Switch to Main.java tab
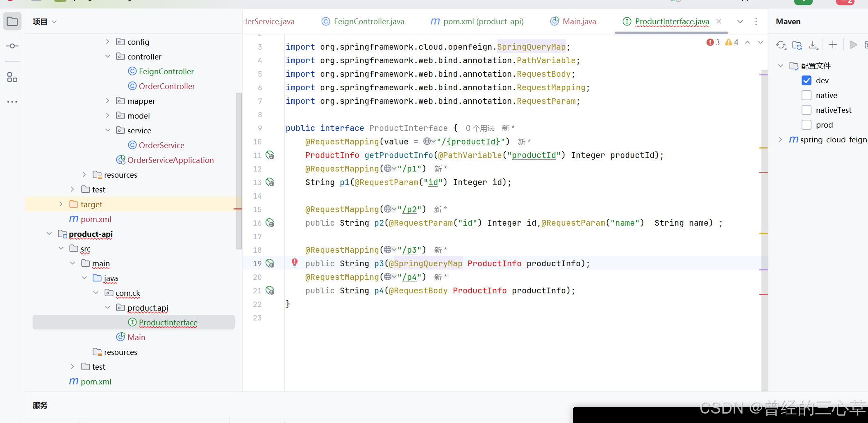Viewport: 868px width, 423px height. tap(573, 21)
